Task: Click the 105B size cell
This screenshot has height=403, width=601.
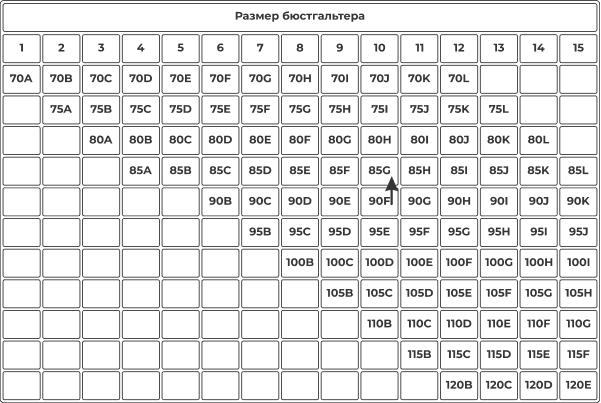Action: 339,293
